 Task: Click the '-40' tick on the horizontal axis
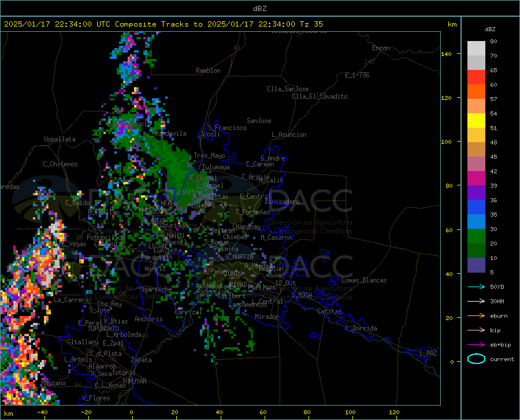(x=42, y=412)
